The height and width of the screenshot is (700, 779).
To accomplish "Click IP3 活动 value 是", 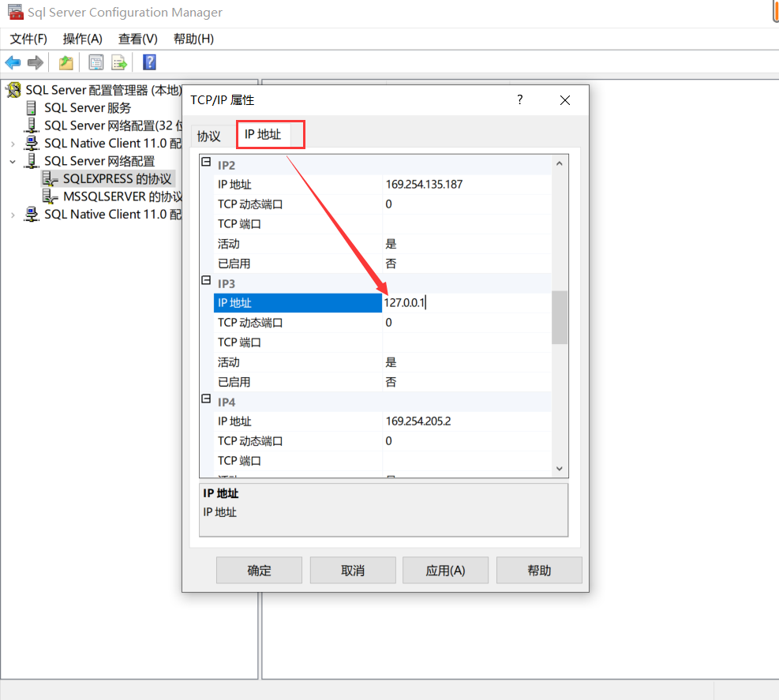I will (x=391, y=362).
